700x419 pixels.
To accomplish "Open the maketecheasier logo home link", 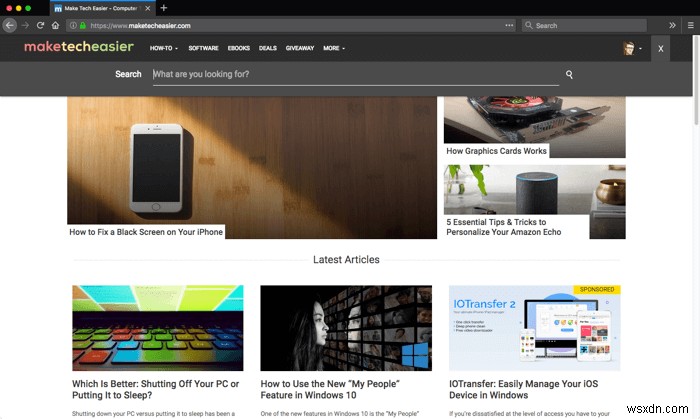I will [79, 46].
